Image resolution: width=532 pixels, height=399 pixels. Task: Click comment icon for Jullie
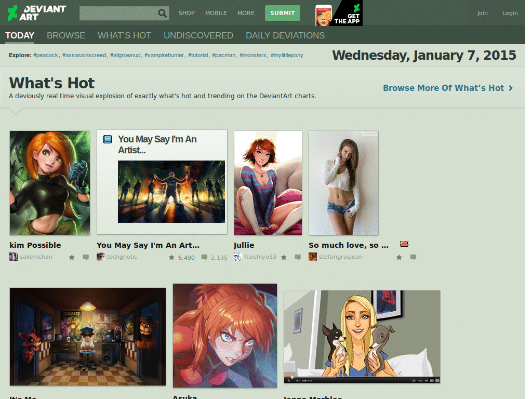pos(298,257)
